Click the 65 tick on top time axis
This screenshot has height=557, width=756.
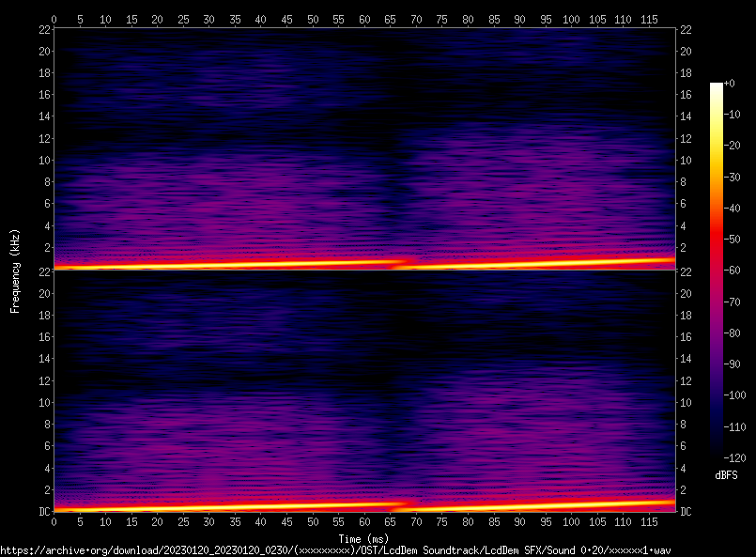pos(390,18)
